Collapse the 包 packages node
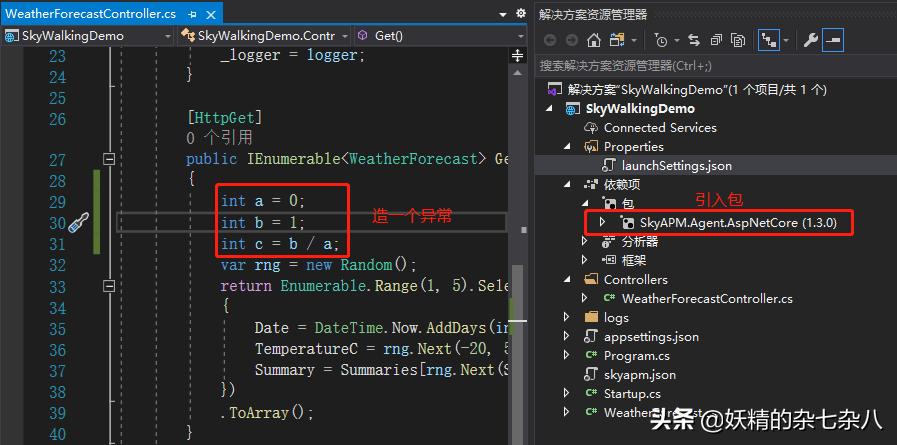 point(585,204)
